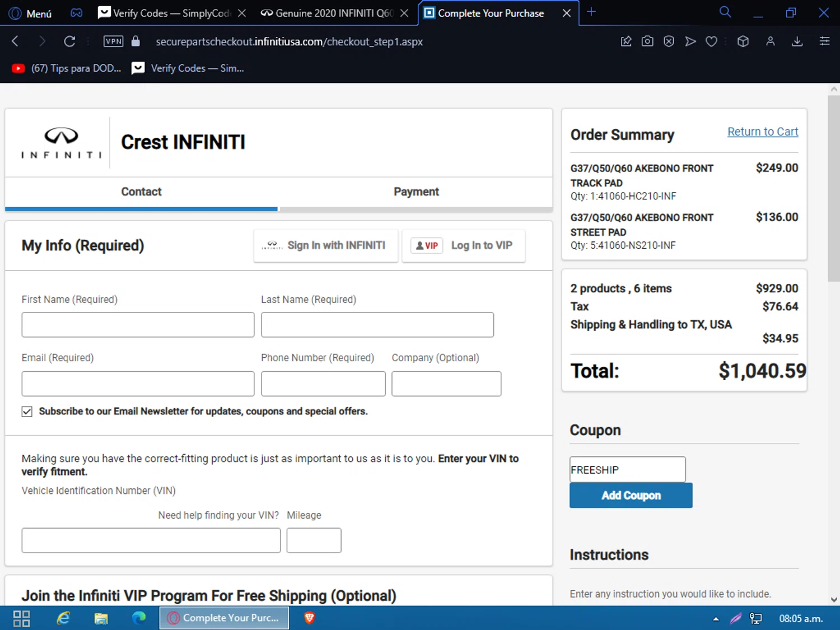
Task: Open the easy setup sliders icon
Action: point(824,41)
